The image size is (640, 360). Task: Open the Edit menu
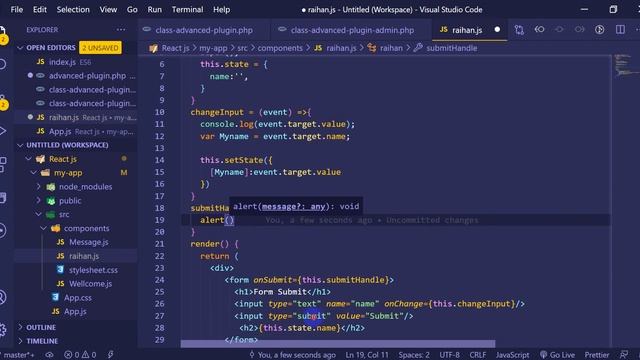40,9
